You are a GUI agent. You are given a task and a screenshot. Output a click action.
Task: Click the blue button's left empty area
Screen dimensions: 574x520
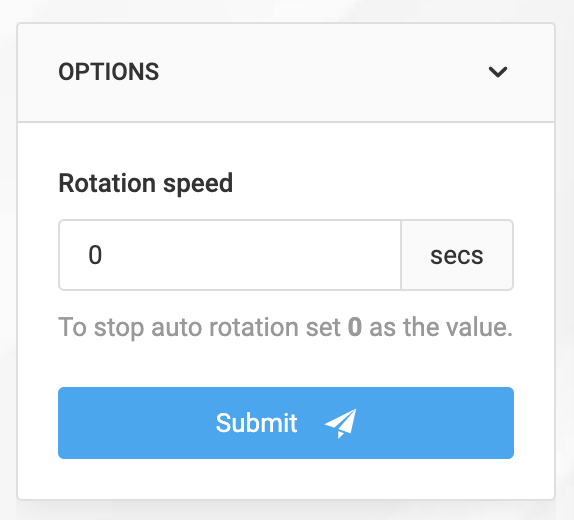click(x=135, y=423)
